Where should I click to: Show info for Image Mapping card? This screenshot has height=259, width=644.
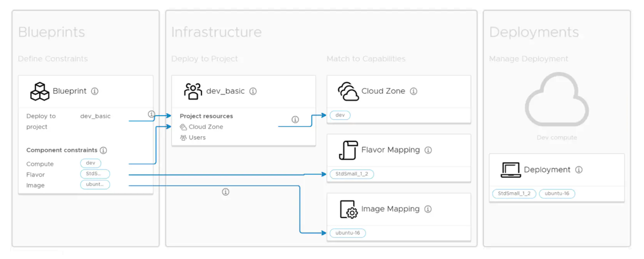(428, 209)
